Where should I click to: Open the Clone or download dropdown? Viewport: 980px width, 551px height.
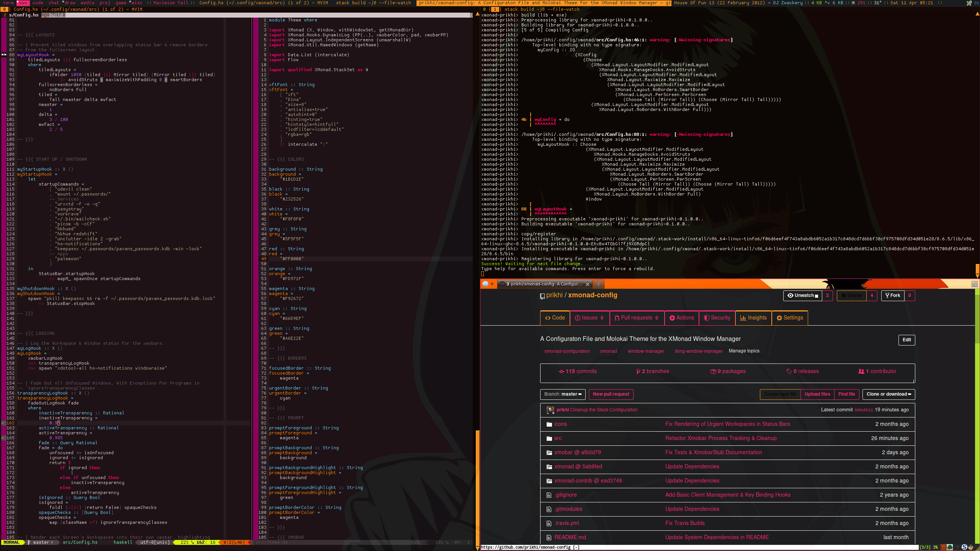(x=889, y=394)
